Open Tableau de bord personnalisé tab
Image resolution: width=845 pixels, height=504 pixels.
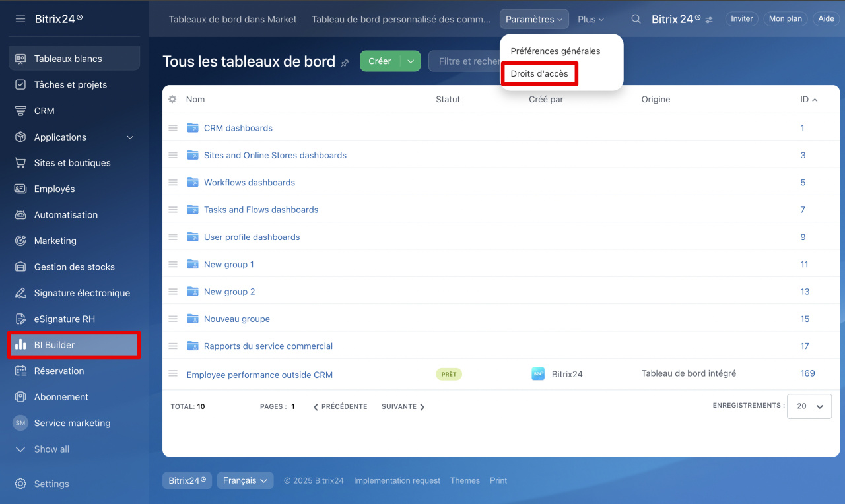tap(401, 20)
